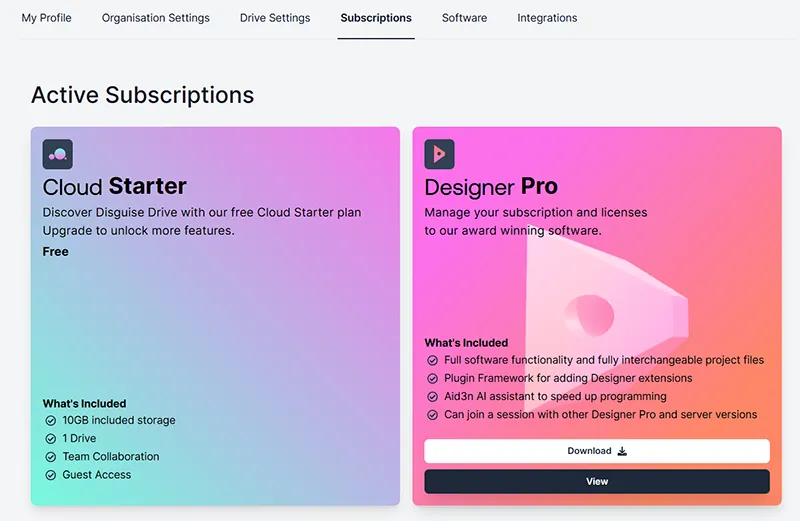800x521 pixels.
Task: Click check icon beside Plugin Framework
Action: coord(432,379)
